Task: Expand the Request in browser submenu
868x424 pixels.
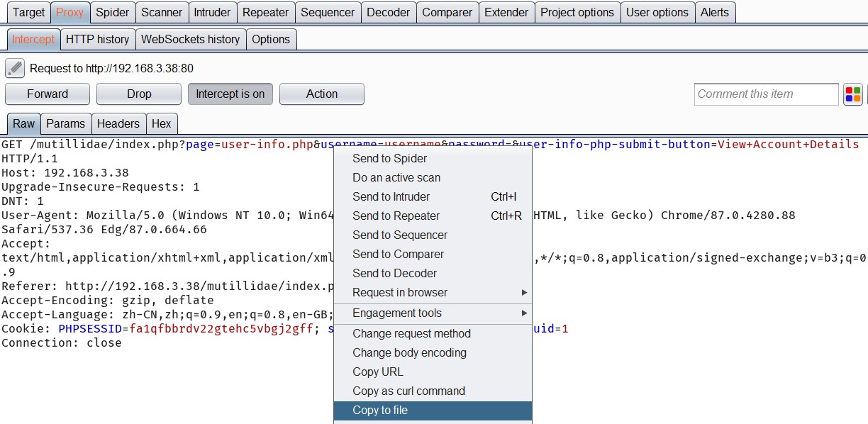Action: (x=433, y=292)
